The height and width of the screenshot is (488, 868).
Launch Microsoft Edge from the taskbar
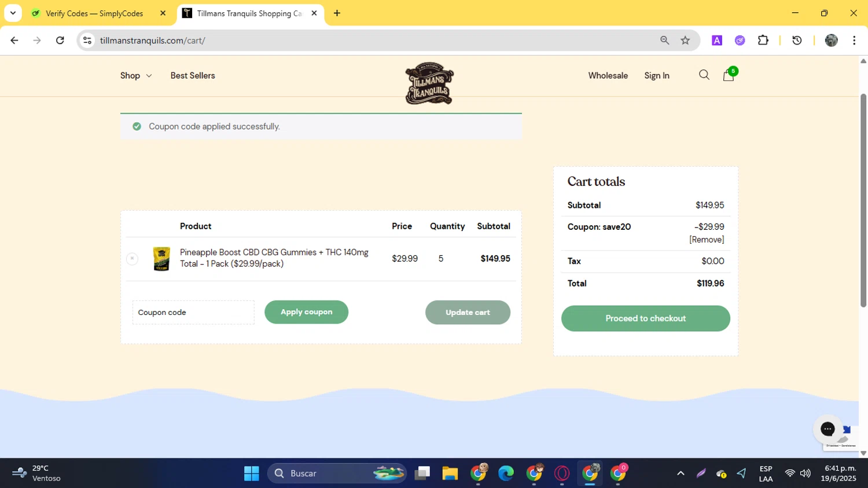click(x=506, y=474)
